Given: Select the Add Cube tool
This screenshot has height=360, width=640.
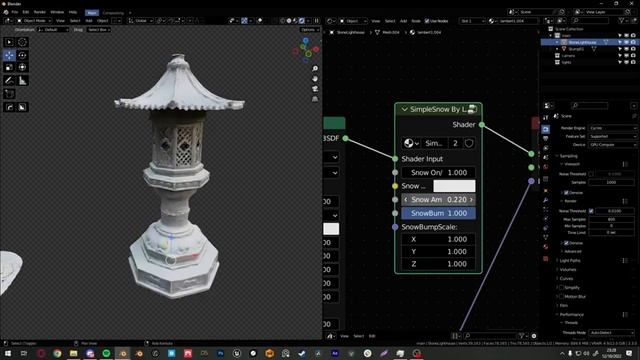Looking at the screenshot, I should click(x=9, y=94).
